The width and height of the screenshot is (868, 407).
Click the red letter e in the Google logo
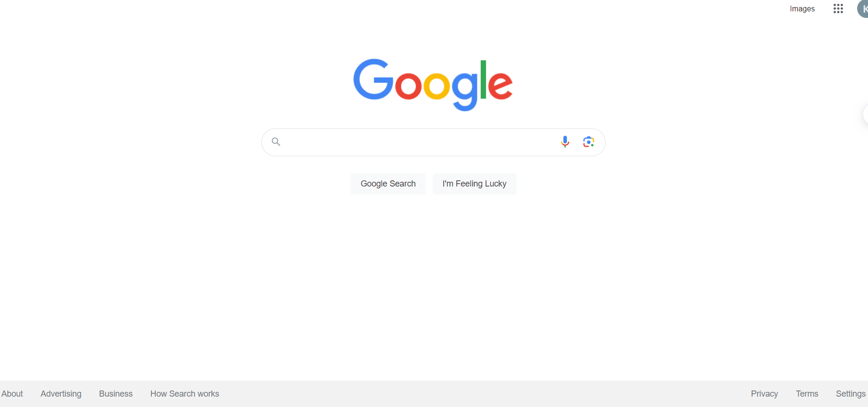click(x=500, y=85)
